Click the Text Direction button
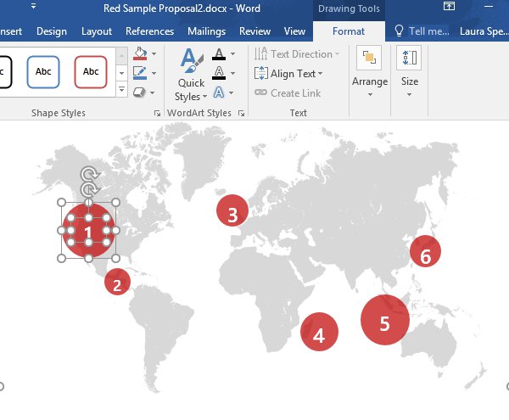The width and height of the screenshot is (509, 420). point(297,54)
